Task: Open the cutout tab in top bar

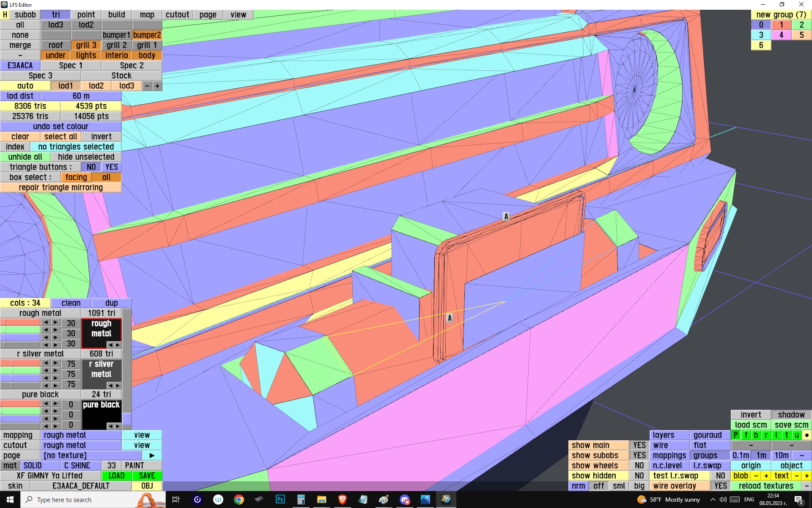Action: 177,15
